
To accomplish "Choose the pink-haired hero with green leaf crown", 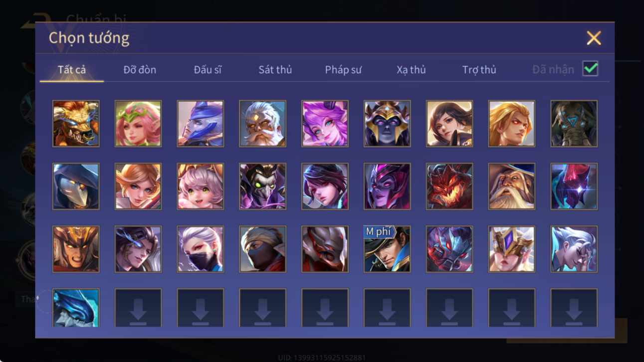I will tap(138, 124).
